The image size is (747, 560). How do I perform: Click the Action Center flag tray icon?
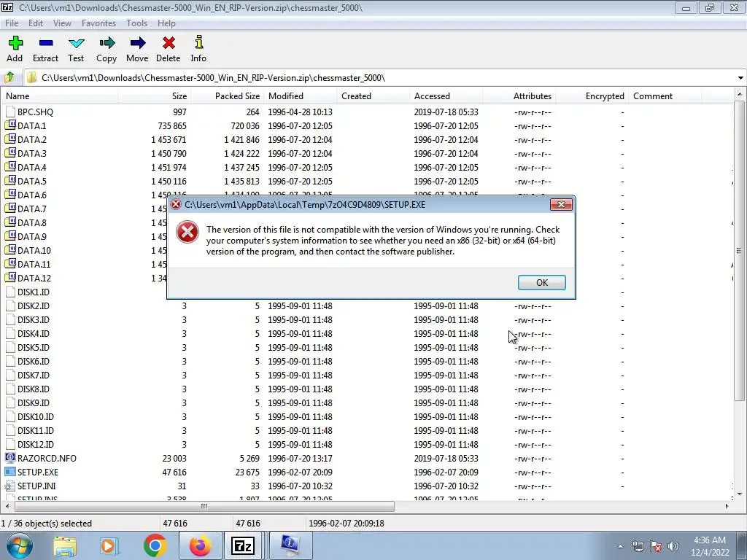(x=656, y=546)
